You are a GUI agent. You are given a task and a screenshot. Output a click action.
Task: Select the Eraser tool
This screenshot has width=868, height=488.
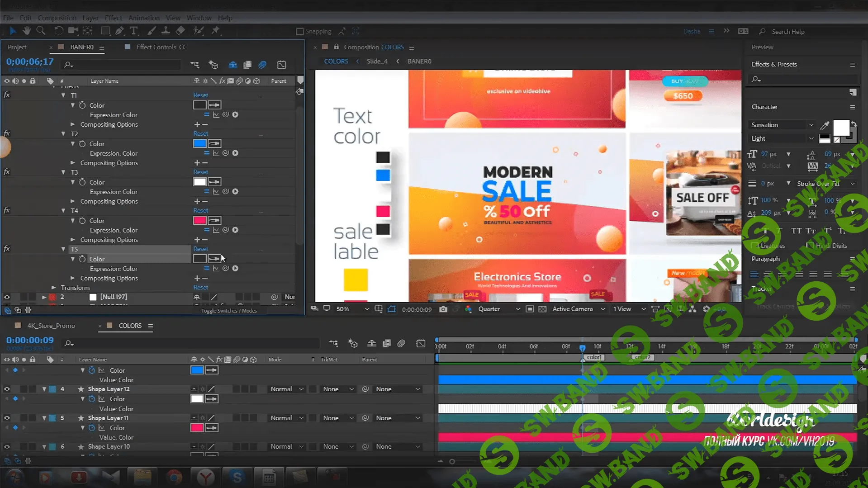180,31
